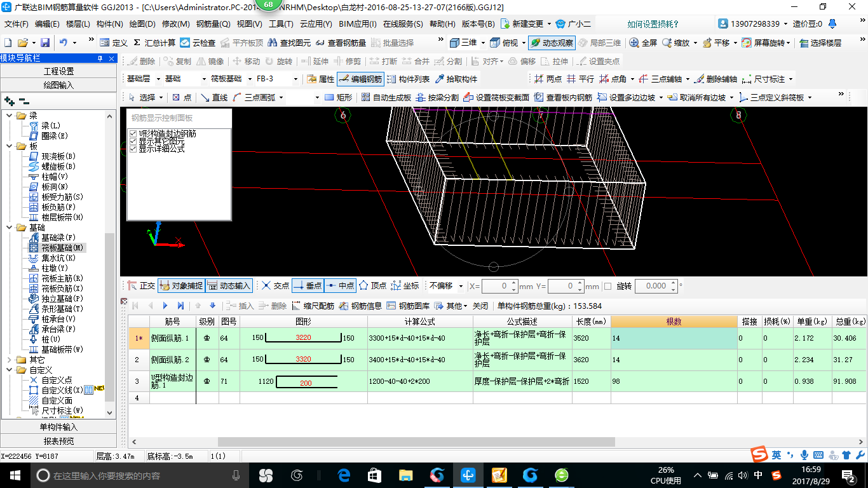Collapse the 自定义 tree folder

click(x=9, y=370)
